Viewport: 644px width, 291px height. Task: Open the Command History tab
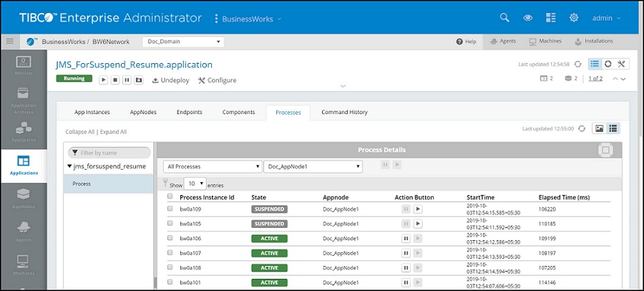[344, 113]
